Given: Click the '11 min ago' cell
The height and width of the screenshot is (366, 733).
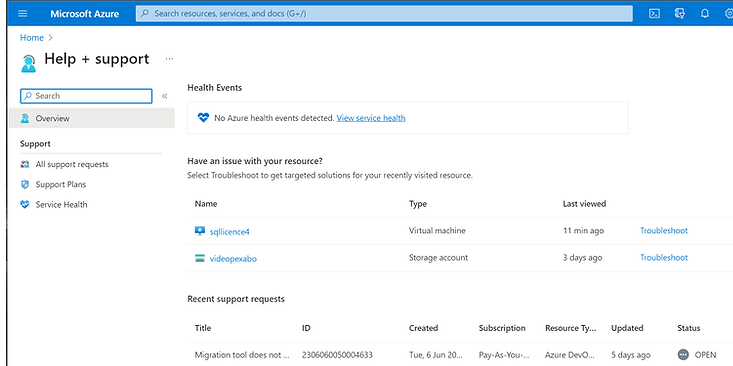Looking at the screenshot, I should tap(583, 230).
